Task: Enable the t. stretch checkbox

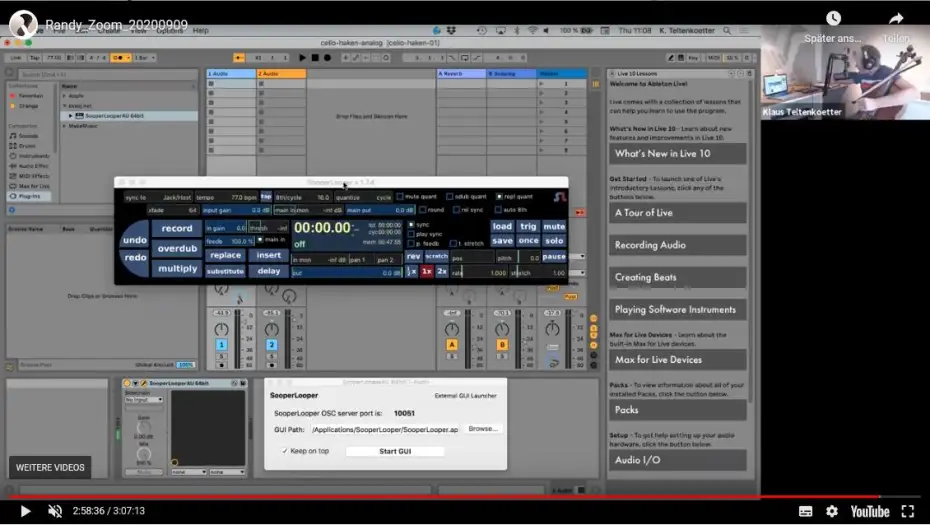Action: click(453, 243)
